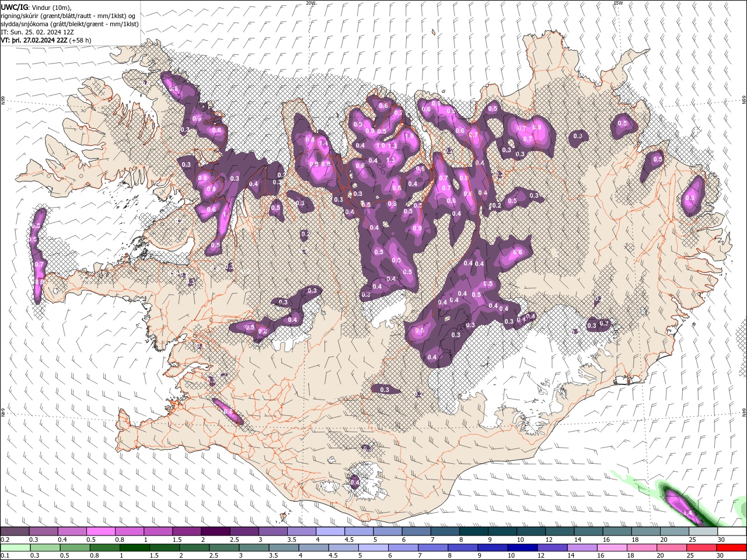Pick the pale lavender swatch after 4 in snow legend
Image resolution: width=747 pixels, height=560 pixels.
coord(330,531)
